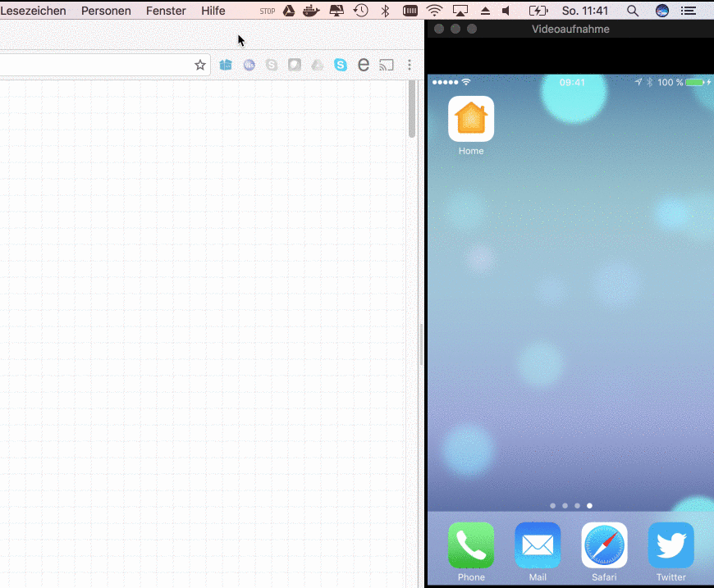Click the Skype extension icon in browser toolbar
This screenshot has width=714, height=588.
[341, 65]
